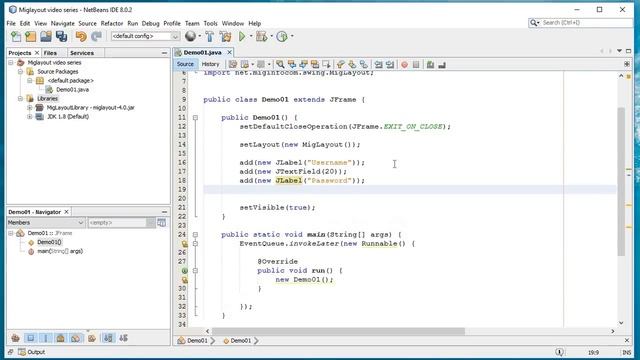The height and width of the screenshot is (360, 640).
Task: Click the Open Project toolbar icon
Action: (46, 36)
